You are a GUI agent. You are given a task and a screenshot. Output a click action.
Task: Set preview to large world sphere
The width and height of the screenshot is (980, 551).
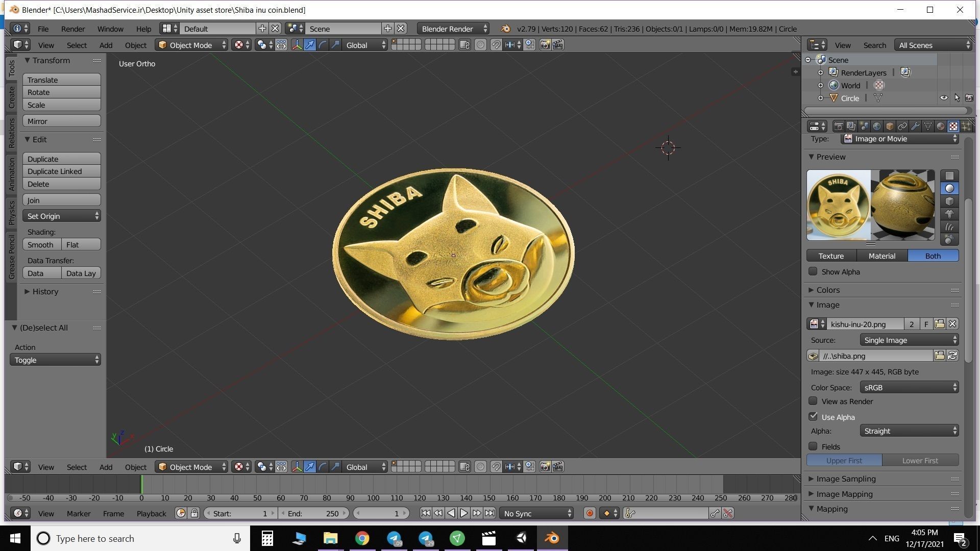pos(949,239)
